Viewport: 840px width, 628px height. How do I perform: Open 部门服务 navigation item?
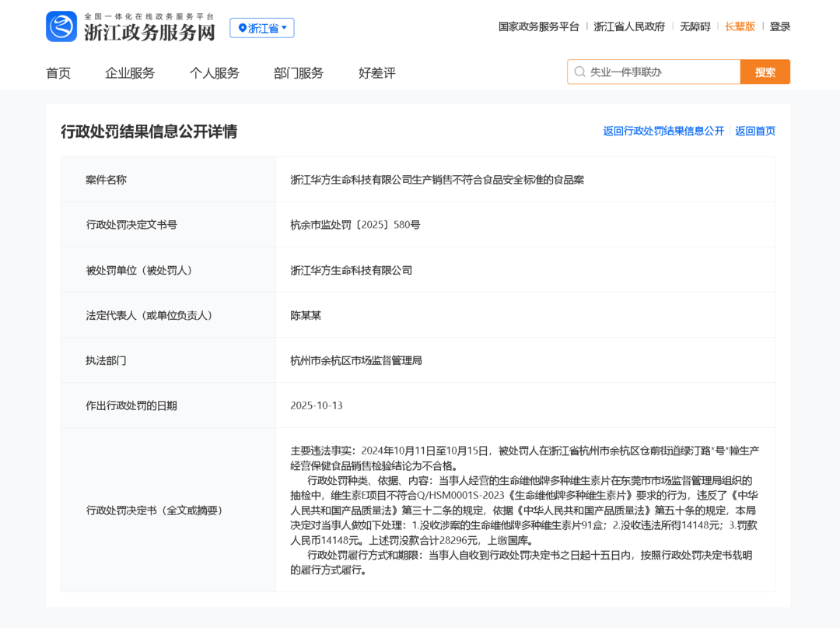click(x=298, y=73)
